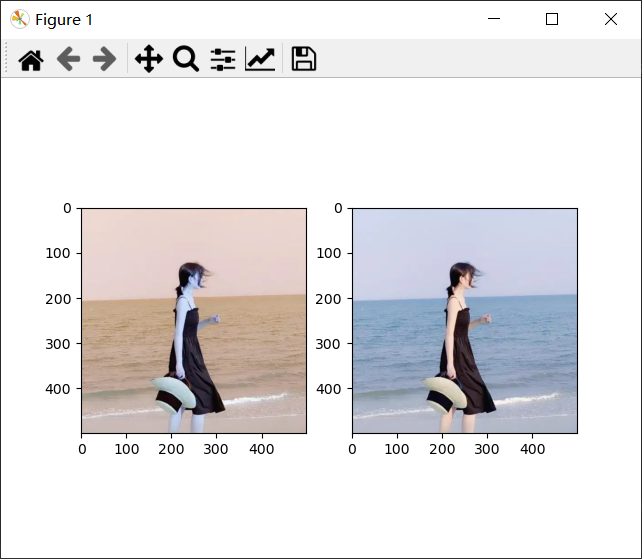Click the right subplot natural-color image
Viewport: 642px width, 559px height.
point(465,321)
